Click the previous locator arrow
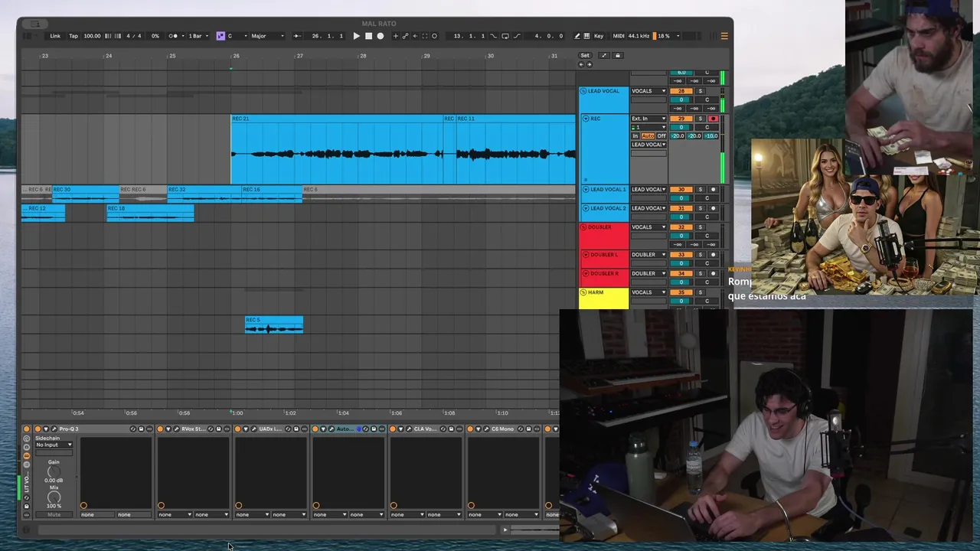Viewport: 980px width, 551px height. 581,64
